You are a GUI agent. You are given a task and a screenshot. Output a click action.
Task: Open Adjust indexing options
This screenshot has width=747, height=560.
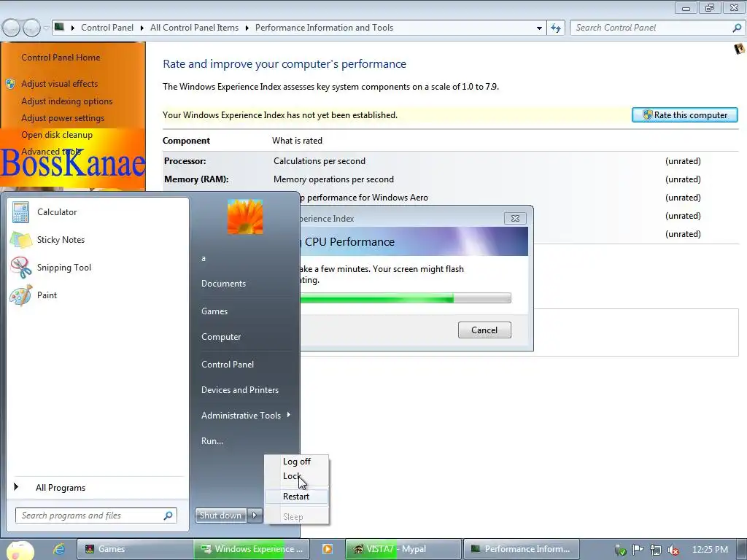(66, 101)
